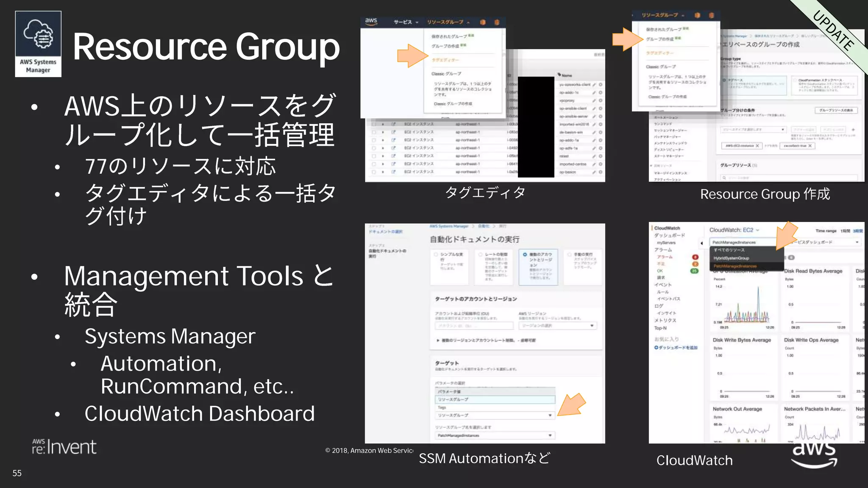Click the グループリソースの表示 button
The width and height of the screenshot is (868, 488).
click(836, 111)
